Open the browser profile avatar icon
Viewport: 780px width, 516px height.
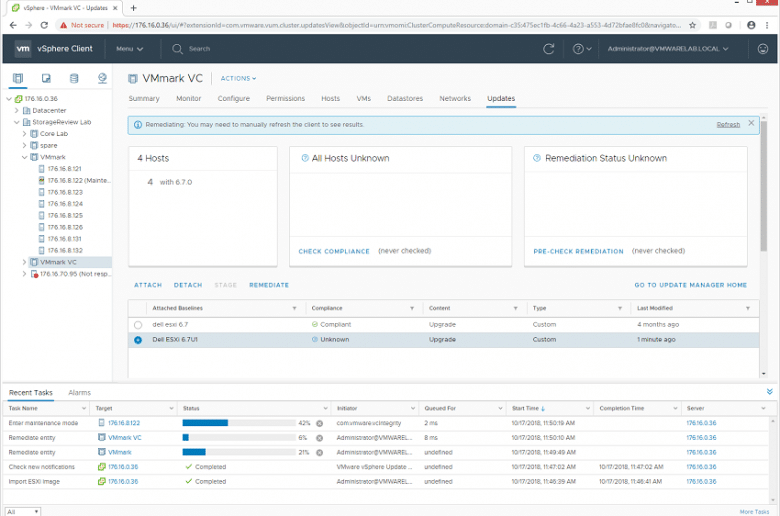751,25
